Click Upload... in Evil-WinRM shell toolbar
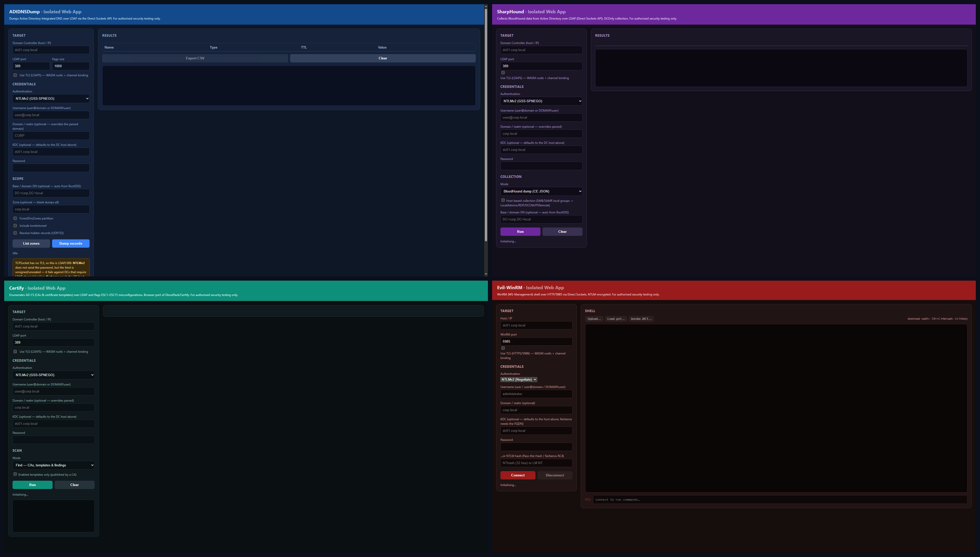Screen dimensions: 980x557 594,319
